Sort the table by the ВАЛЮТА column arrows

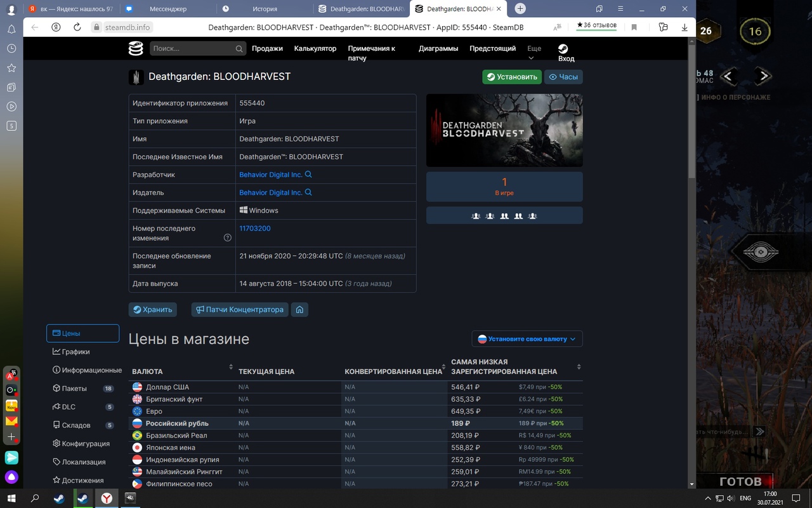click(x=231, y=367)
